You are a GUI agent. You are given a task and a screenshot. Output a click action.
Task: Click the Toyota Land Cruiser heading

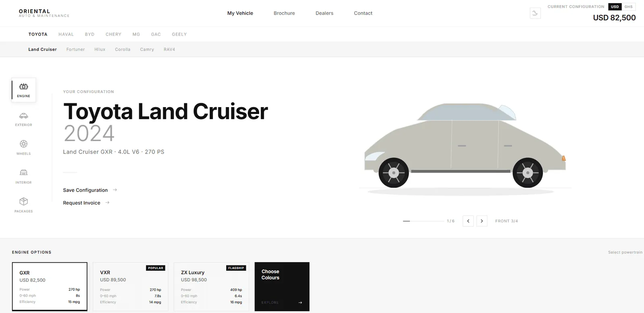(165, 111)
